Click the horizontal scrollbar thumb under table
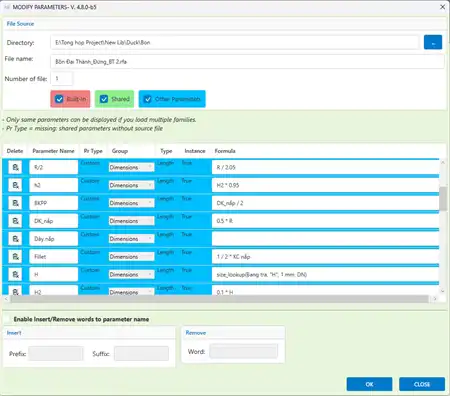The image size is (450, 396). pyautogui.click(x=219, y=299)
